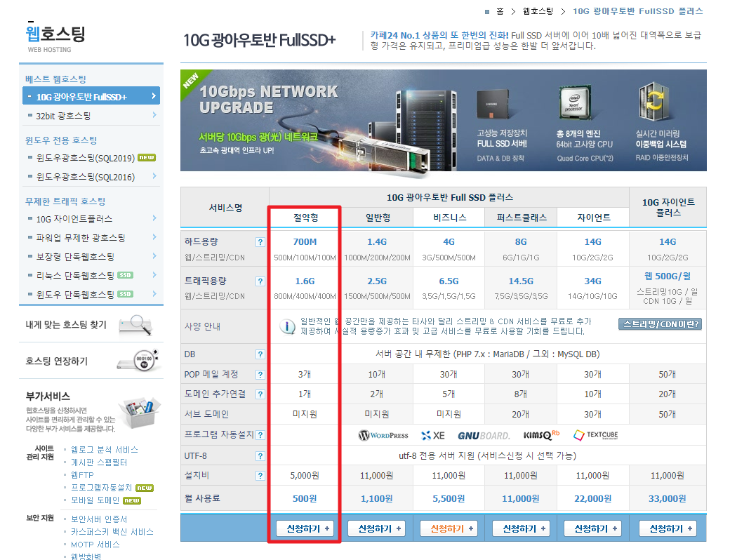Click the info icon in 사양 안내 row
730x560 pixels.
tap(287, 327)
